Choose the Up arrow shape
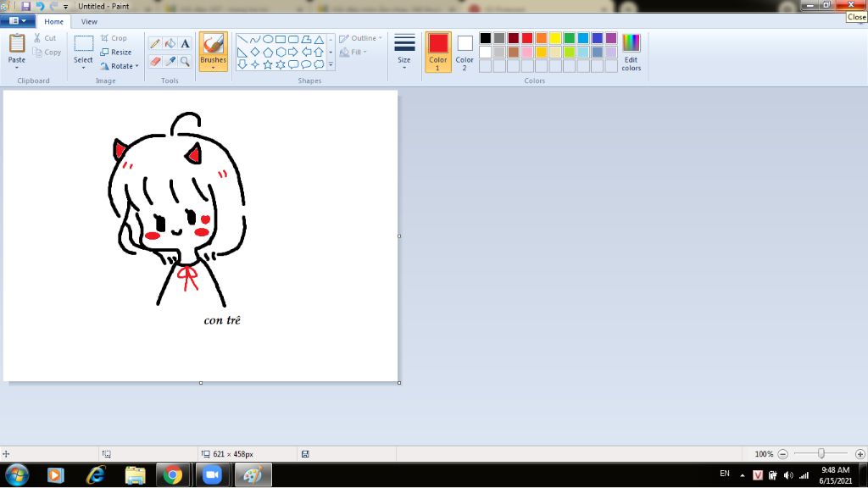The height and width of the screenshot is (488, 868). (319, 52)
